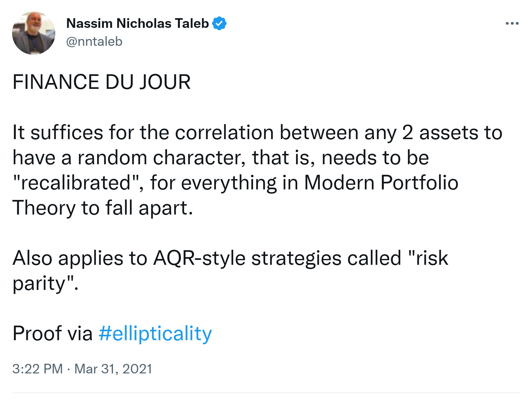Follow the #ellipticality hashtag link
The image size is (532, 401).
155,333
